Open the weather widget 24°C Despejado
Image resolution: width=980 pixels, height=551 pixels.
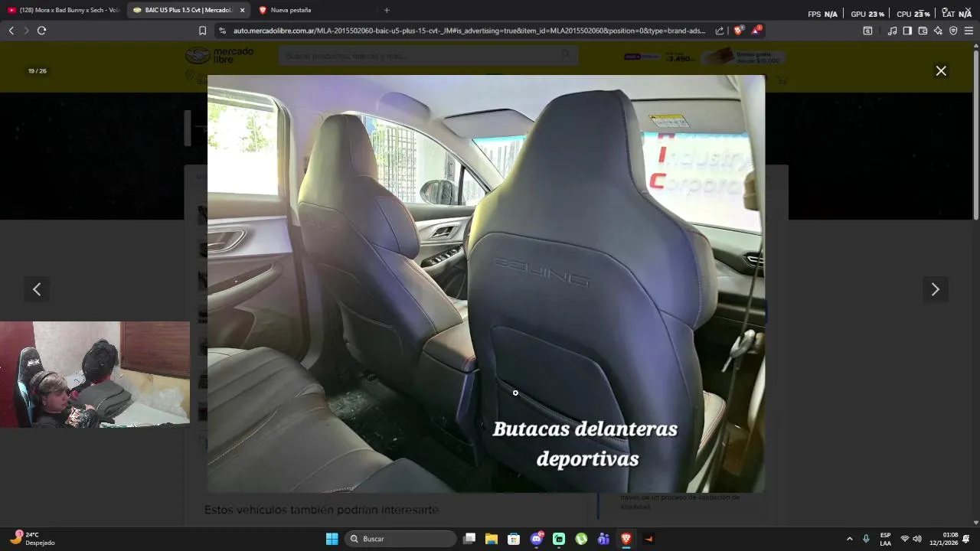tap(32, 538)
